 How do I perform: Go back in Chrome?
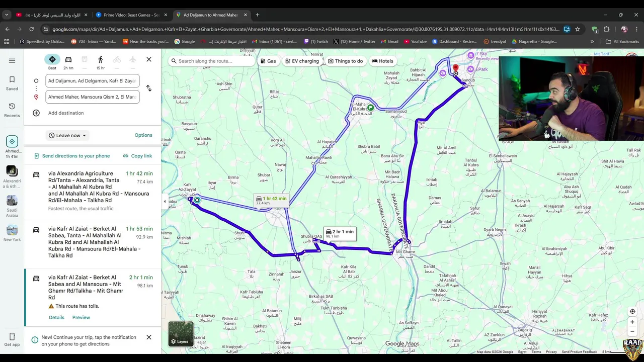tap(7, 29)
